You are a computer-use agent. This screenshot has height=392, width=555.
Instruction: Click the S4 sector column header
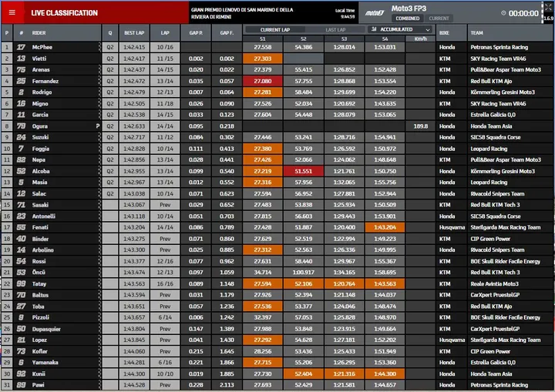(385, 39)
